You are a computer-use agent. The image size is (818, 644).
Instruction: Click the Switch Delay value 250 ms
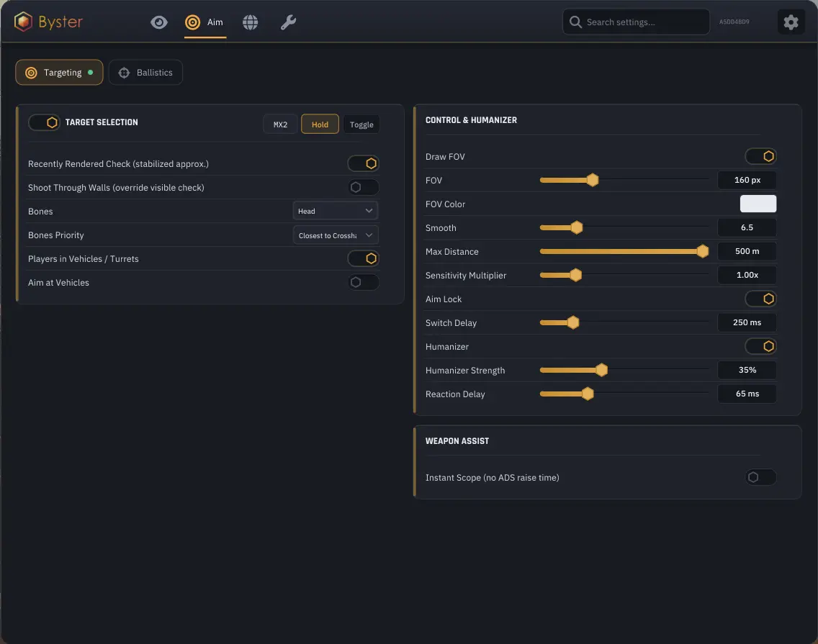pyautogui.click(x=747, y=322)
